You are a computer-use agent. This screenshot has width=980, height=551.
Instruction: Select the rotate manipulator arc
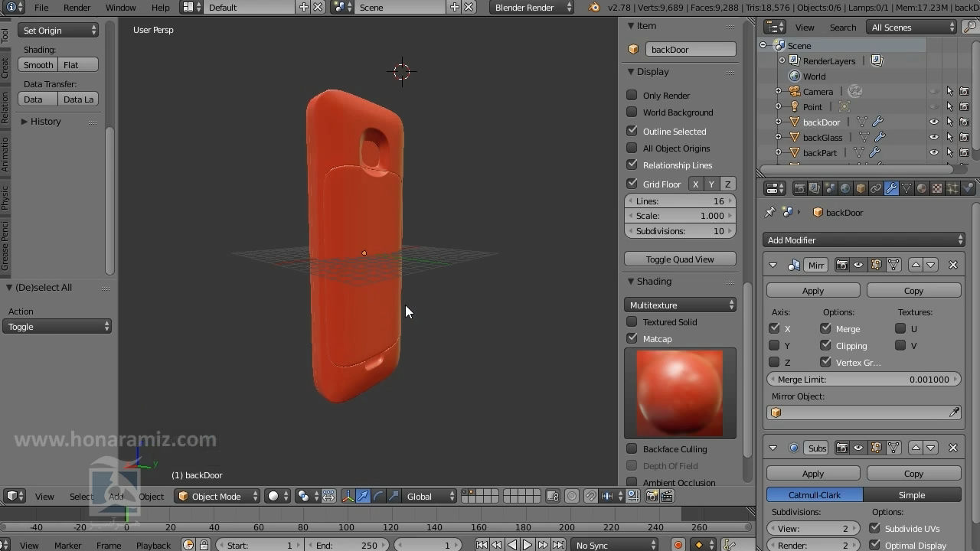tap(378, 496)
